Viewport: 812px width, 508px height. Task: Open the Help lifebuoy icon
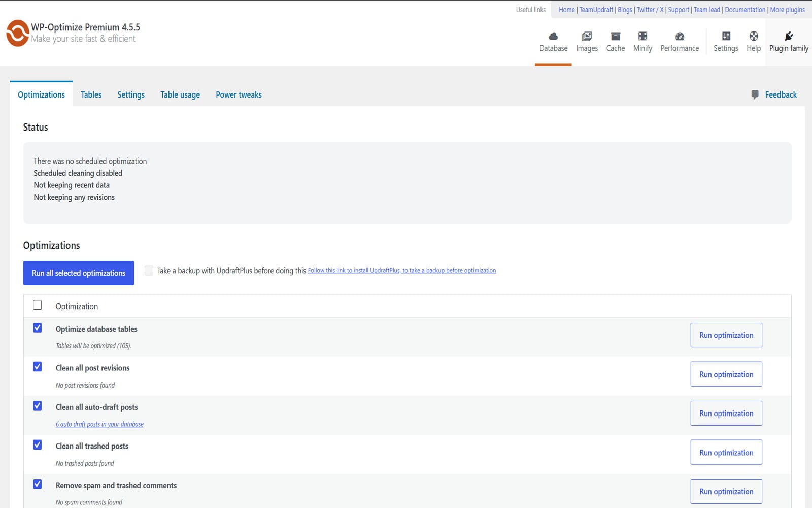point(754,36)
